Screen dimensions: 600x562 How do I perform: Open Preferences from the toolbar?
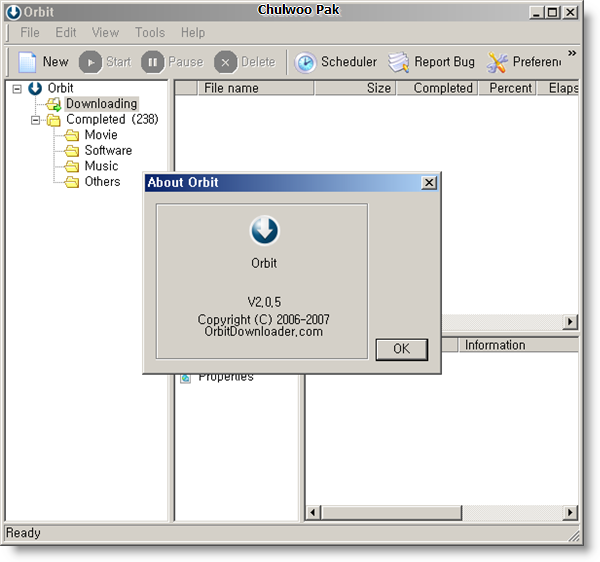click(x=497, y=62)
